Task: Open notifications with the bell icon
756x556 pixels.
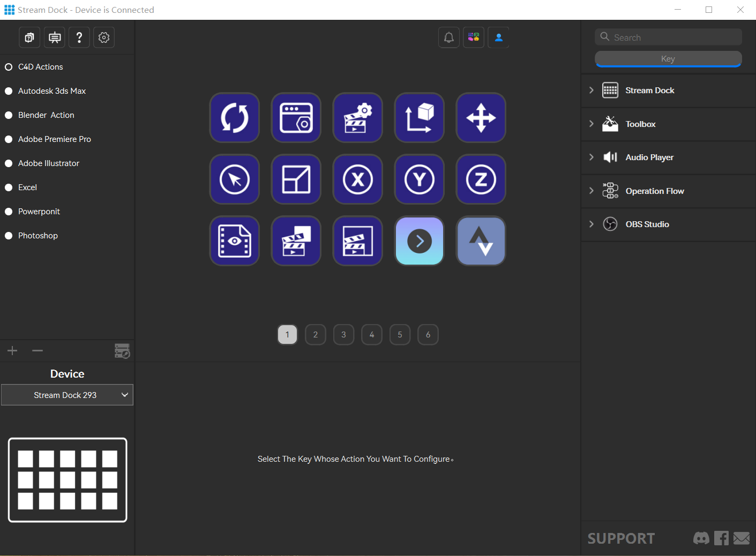Action: pyautogui.click(x=449, y=37)
